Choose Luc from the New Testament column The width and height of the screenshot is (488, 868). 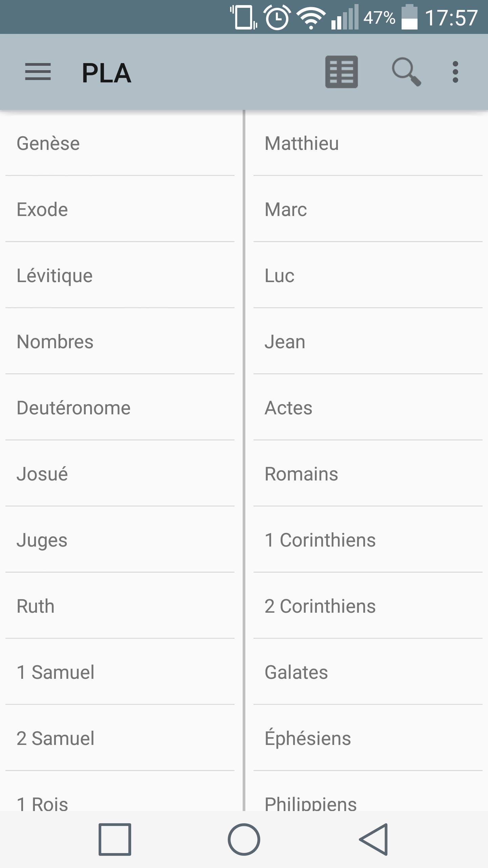368,275
